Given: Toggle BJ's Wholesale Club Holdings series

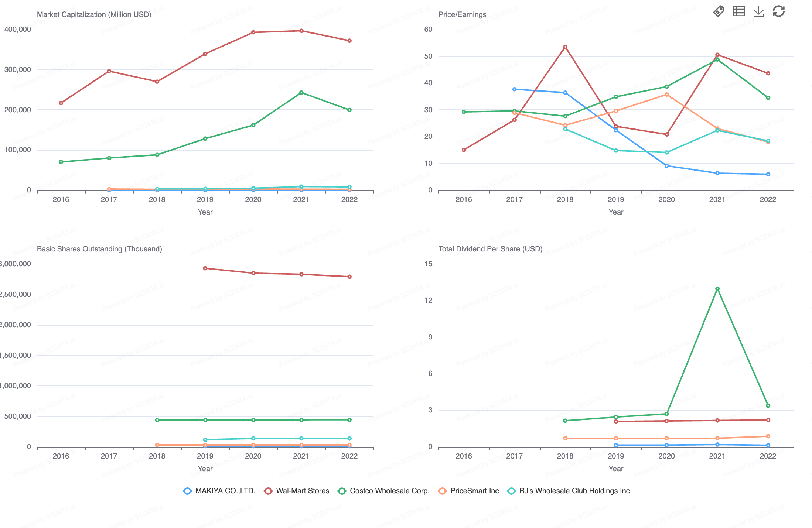Looking at the screenshot, I should pos(574,491).
